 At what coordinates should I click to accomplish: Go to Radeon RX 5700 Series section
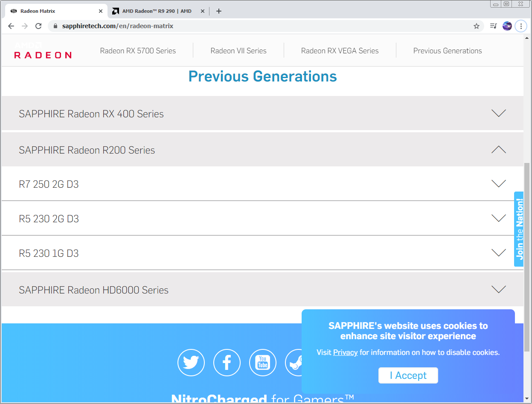(138, 51)
